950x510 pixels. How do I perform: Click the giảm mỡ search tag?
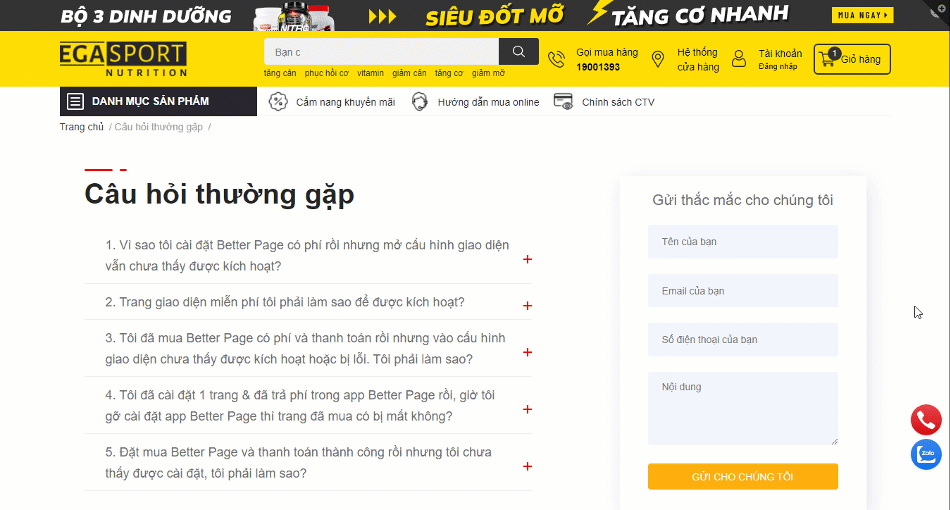point(488,73)
